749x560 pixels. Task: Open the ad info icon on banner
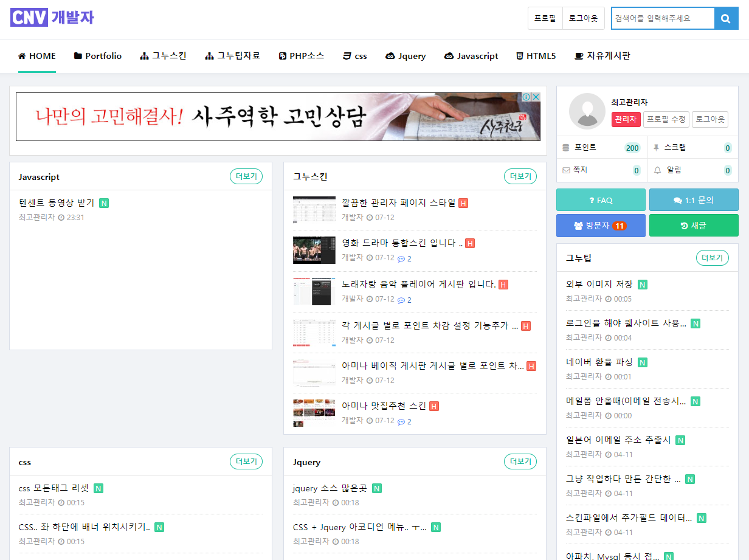[x=526, y=97]
